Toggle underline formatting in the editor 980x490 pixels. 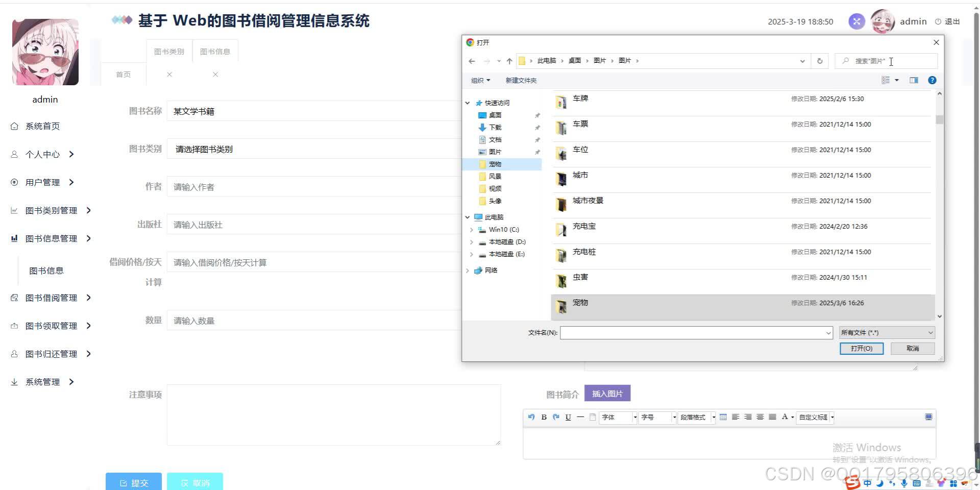[568, 417]
